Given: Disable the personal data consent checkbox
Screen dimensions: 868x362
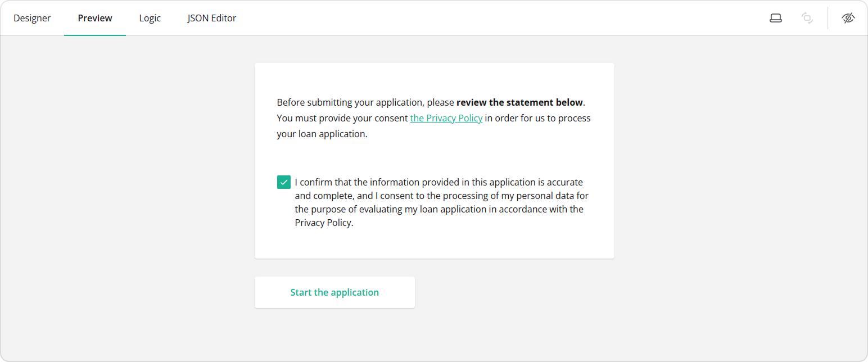Looking at the screenshot, I should tap(283, 182).
